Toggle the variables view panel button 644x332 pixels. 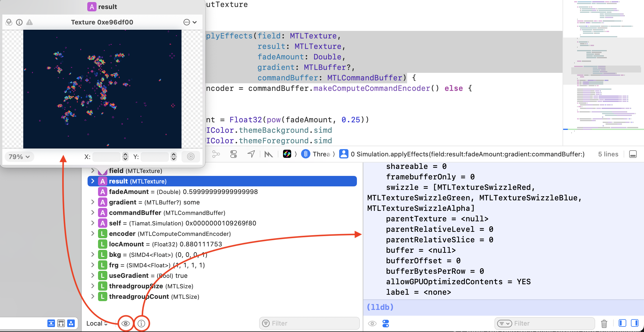[622, 323]
